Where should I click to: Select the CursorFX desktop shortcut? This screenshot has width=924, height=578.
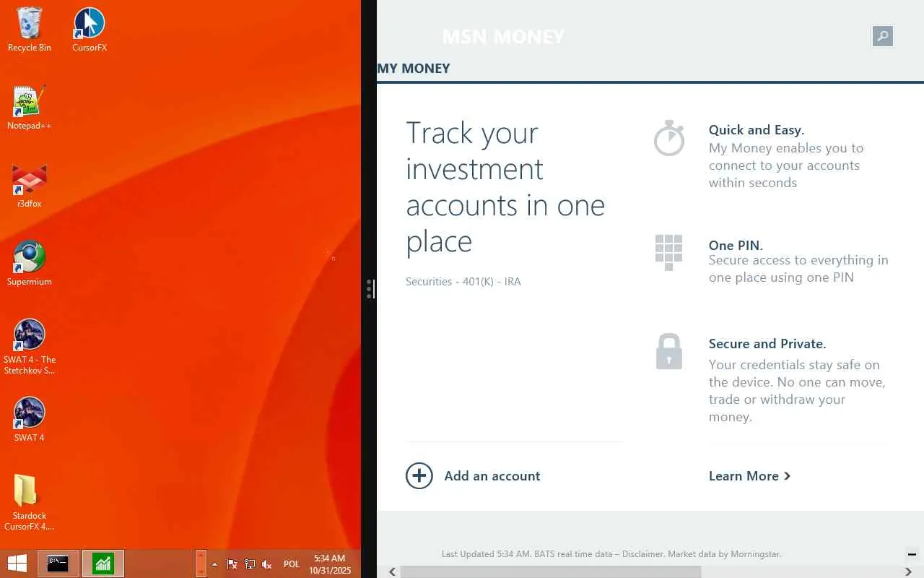click(90, 30)
